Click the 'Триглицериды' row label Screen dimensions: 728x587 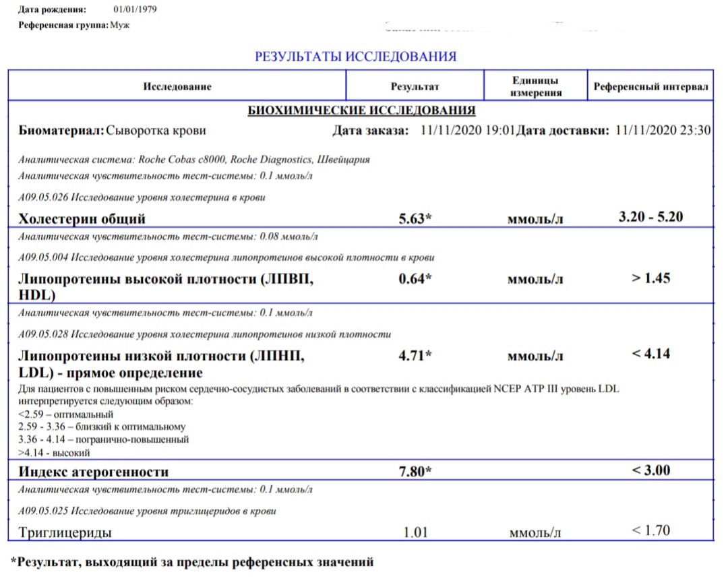65,532
